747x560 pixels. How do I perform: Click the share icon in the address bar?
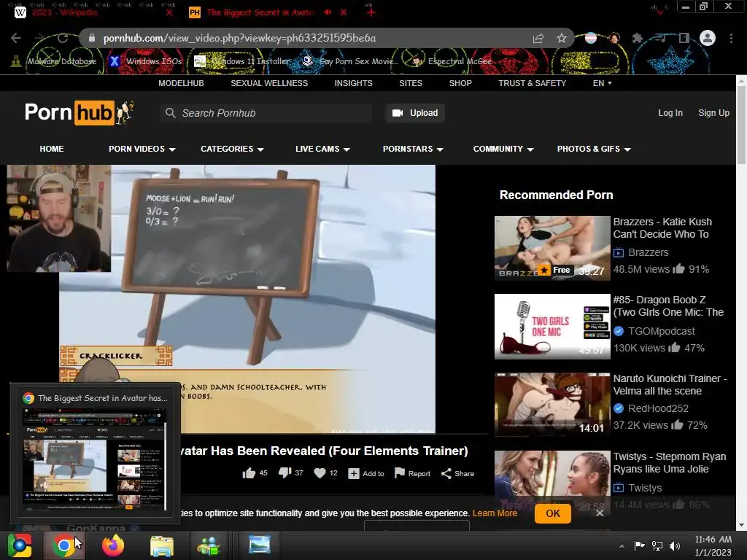(538, 38)
